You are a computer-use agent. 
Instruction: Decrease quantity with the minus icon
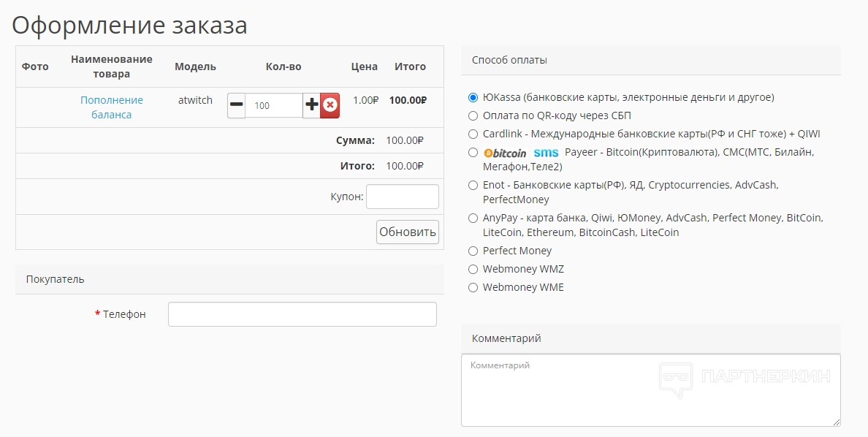236,105
